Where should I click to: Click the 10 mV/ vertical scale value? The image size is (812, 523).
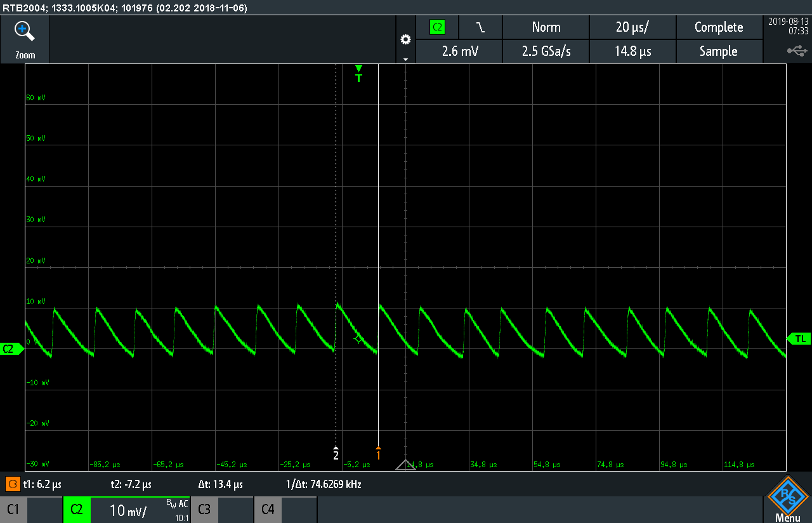pyautogui.click(x=128, y=510)
